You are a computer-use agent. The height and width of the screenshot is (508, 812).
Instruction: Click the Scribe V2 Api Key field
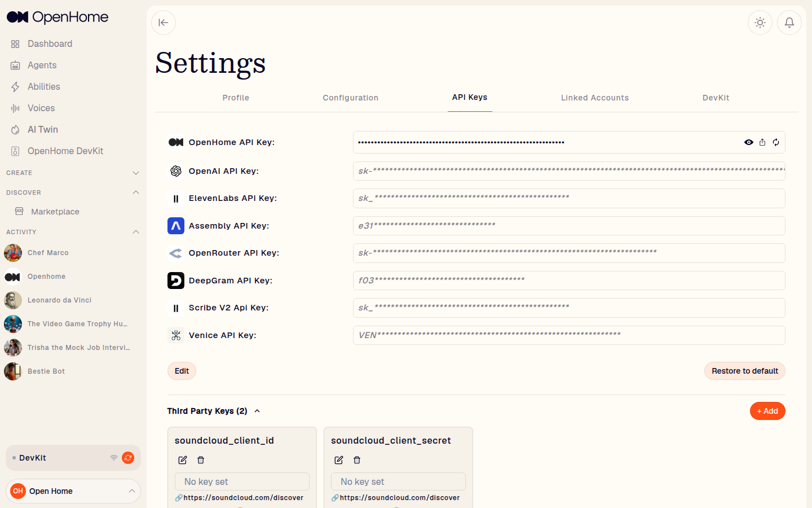(x=569, y=308)
